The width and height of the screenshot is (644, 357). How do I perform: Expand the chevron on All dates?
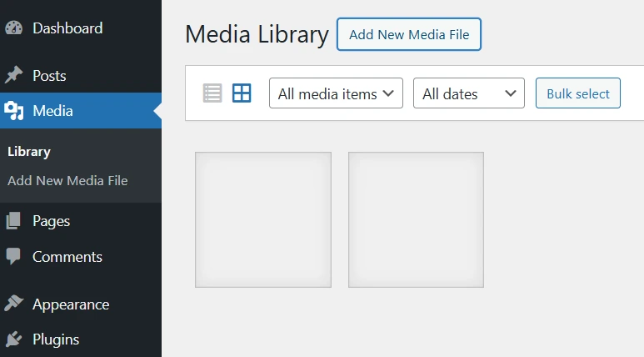pos(510,93)
